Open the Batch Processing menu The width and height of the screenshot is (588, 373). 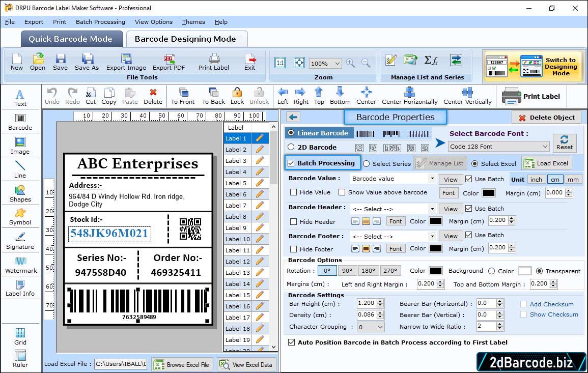[100, 22]
